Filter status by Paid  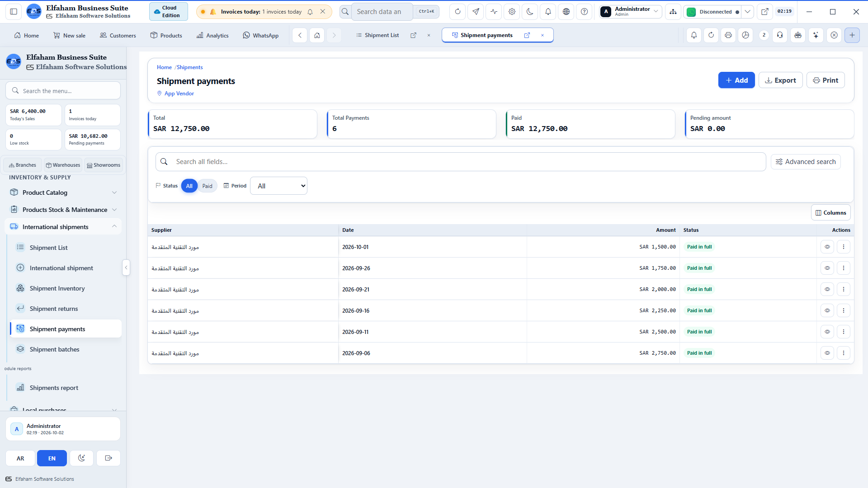tap(207, 186)
